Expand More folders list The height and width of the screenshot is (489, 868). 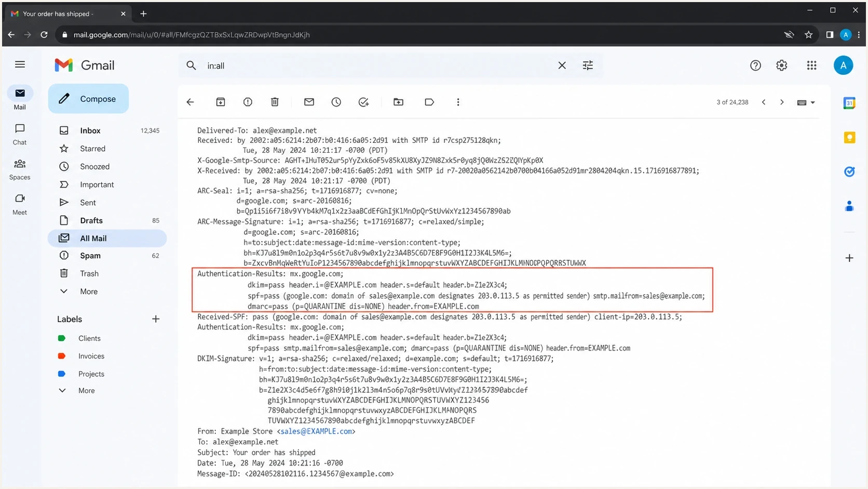coord(107,292)
